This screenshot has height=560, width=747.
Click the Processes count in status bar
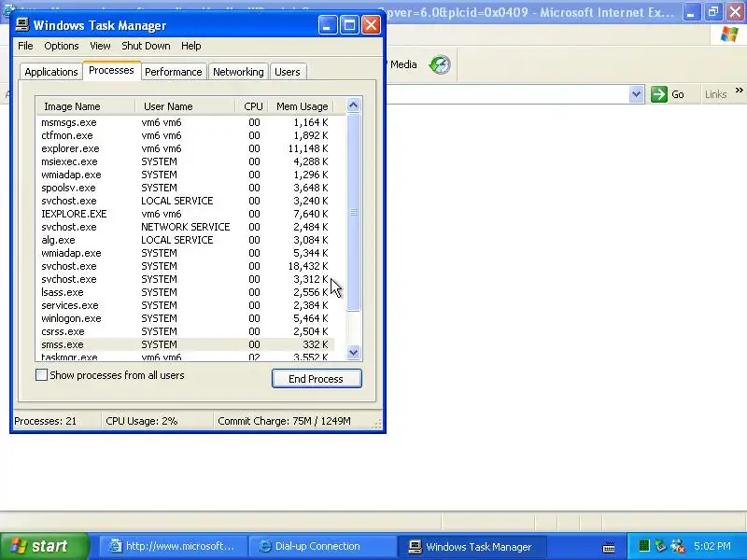pos(45,421)
